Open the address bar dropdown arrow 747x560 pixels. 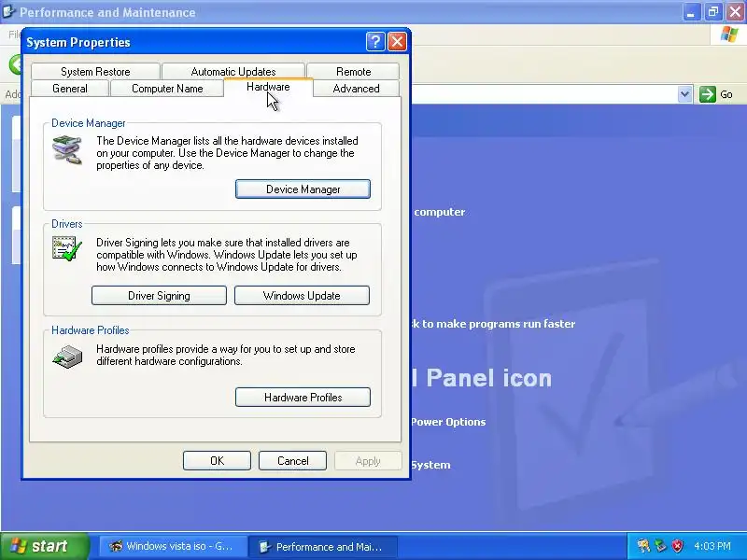pos(684,94)
